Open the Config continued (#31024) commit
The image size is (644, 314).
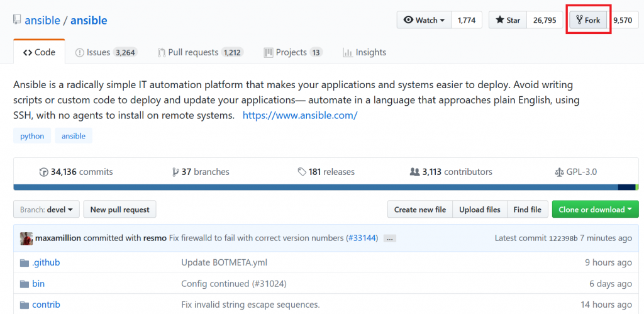[234, 284]
